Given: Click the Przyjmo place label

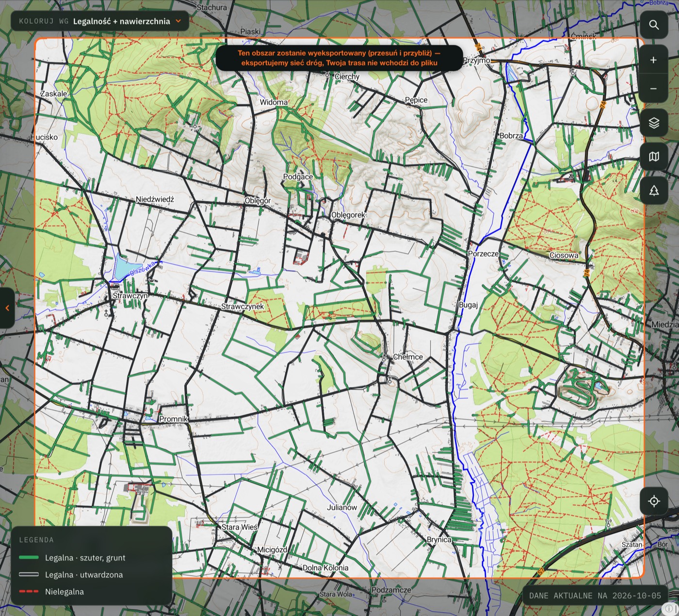Looking at the screenshot, I should (x=477, y=61).
